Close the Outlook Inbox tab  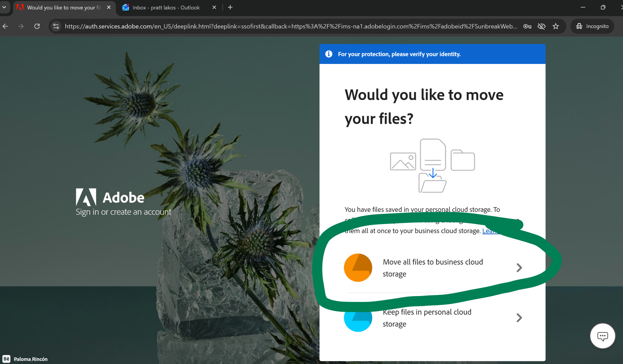[214, 8]
